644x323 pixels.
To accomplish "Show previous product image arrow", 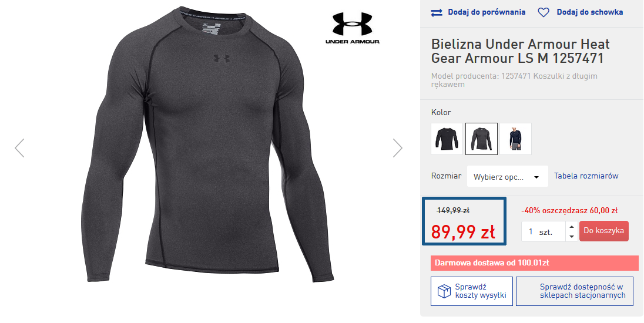I will tap(19, 148).
